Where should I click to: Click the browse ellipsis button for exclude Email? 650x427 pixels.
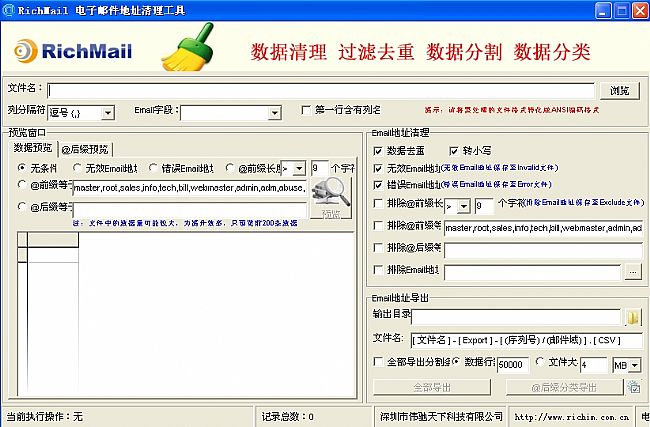pyautogui.click(x=633, y=272)
